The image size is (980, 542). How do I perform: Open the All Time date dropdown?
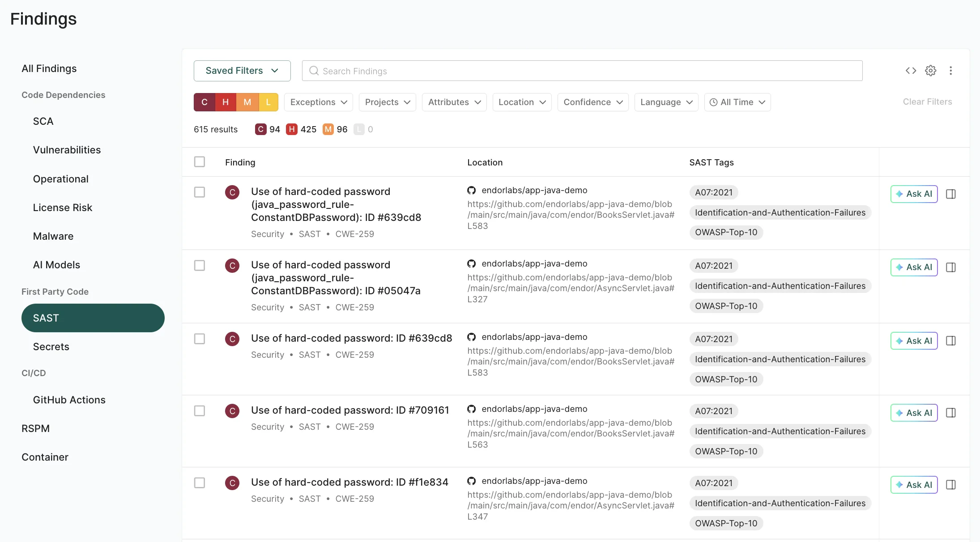click(x=737, y=102)
